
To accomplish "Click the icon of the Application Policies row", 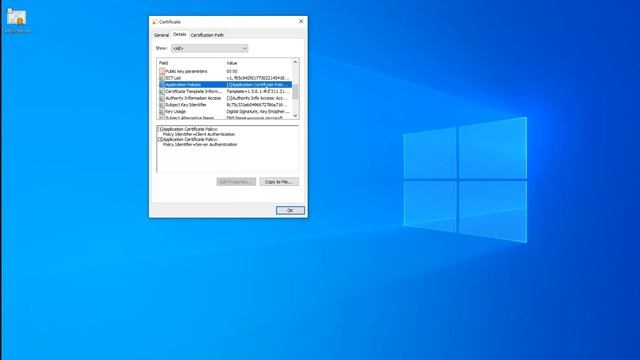I will point(162,84).
